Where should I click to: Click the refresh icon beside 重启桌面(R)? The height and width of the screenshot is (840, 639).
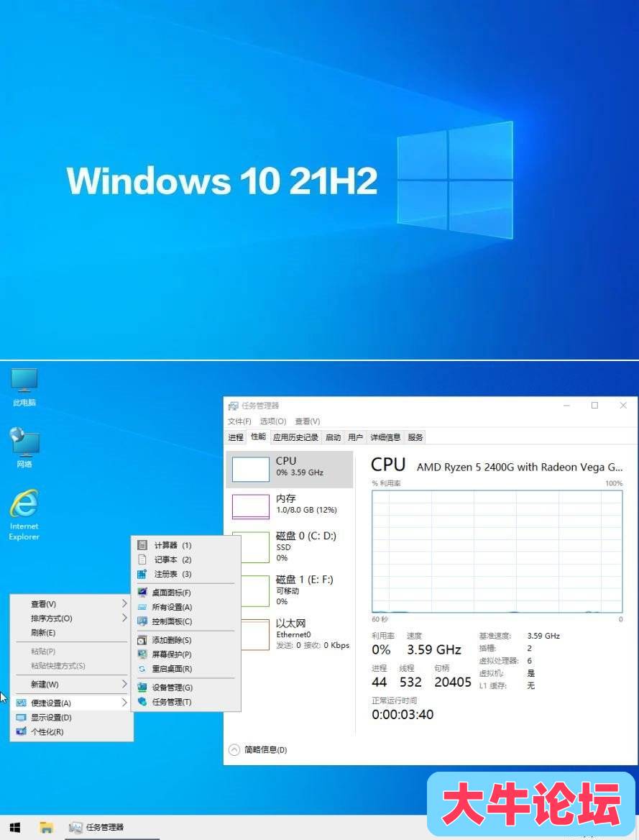[x=142, y=669]
